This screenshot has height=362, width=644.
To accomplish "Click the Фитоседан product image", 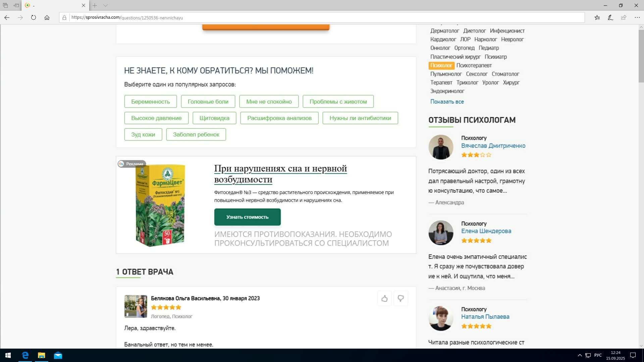I will (160, 205).
